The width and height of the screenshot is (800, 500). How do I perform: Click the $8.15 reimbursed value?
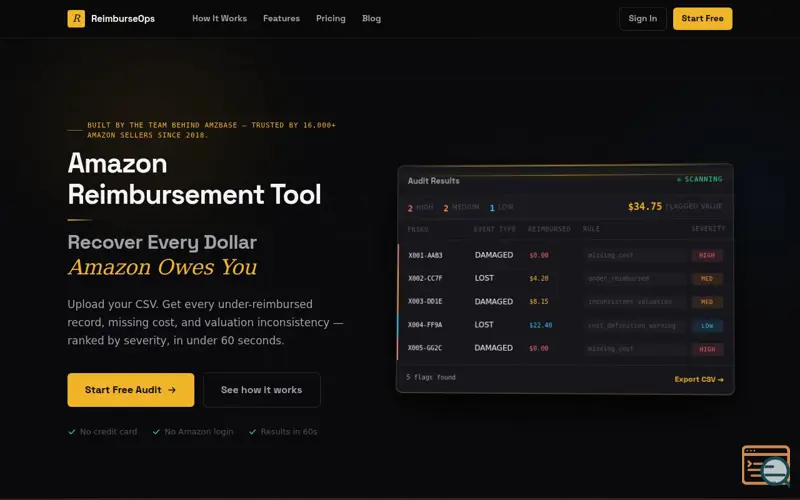click(x=539, y=302)
